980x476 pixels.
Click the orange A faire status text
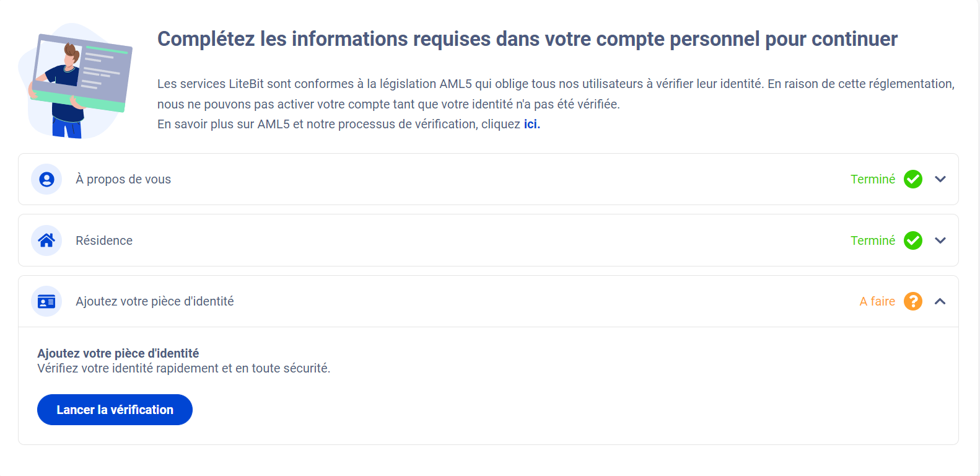tap(877, 301)
